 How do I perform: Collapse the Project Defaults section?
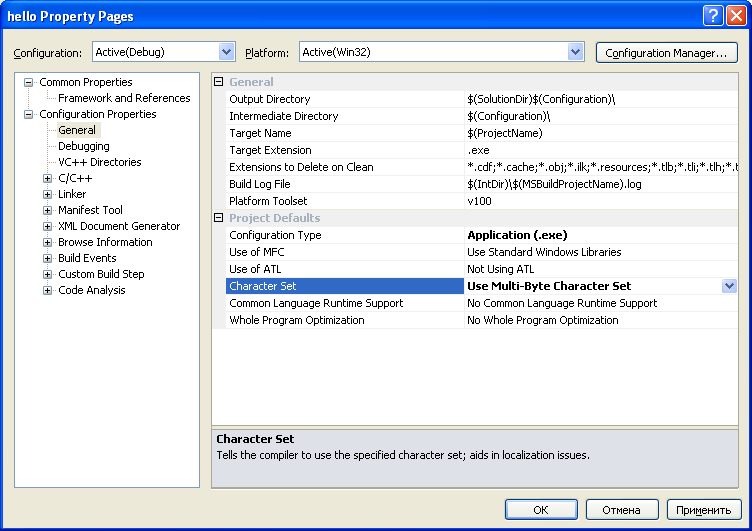pos(219,218)
